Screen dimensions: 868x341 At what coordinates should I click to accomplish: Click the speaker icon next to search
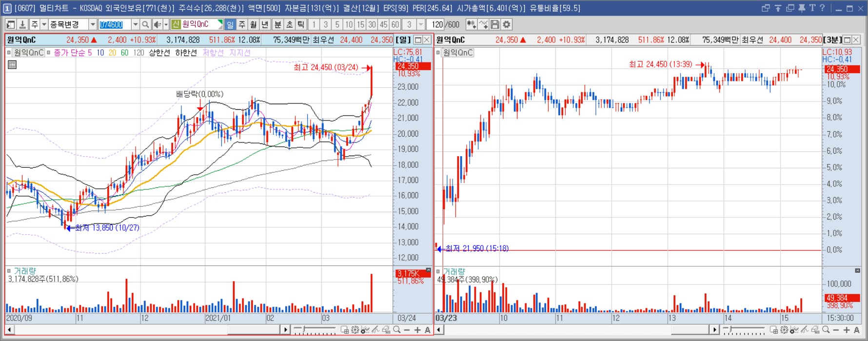157,24
